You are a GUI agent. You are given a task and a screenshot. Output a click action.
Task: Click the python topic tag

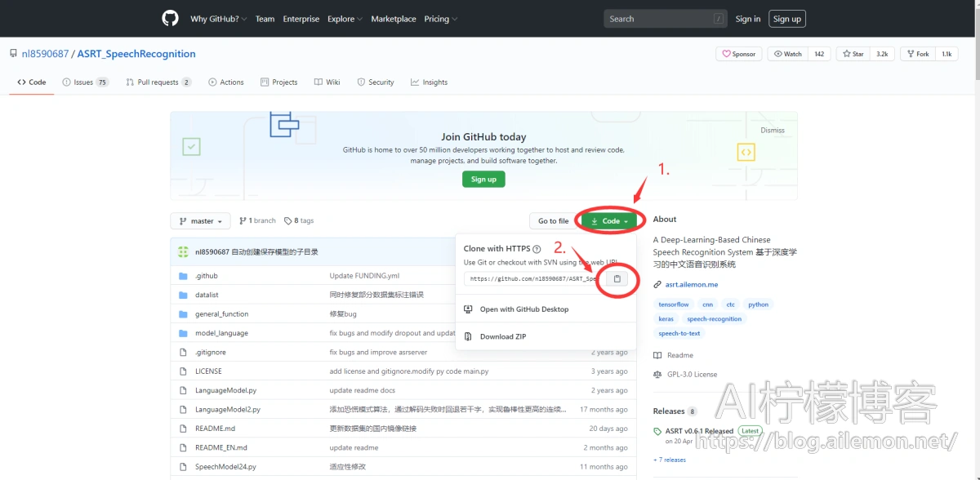point(759,304)
